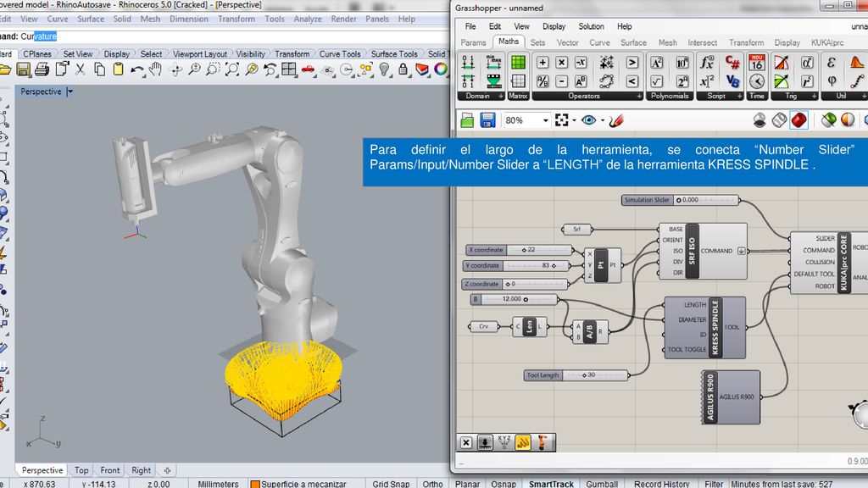This screenshot has height=488, width=868.
Task: Click the Filter button in status bar
Action: coord(714,484)
